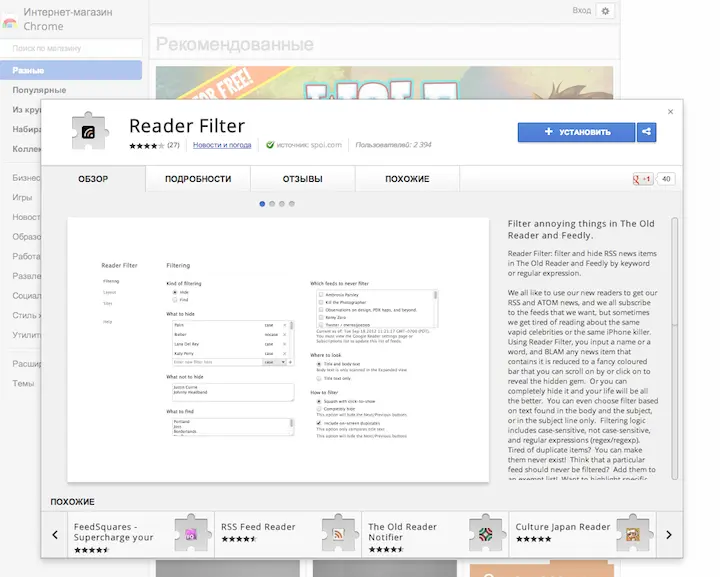Click the ПОХОЖИЕ section heading above the cards

click(x=73, y=502)
